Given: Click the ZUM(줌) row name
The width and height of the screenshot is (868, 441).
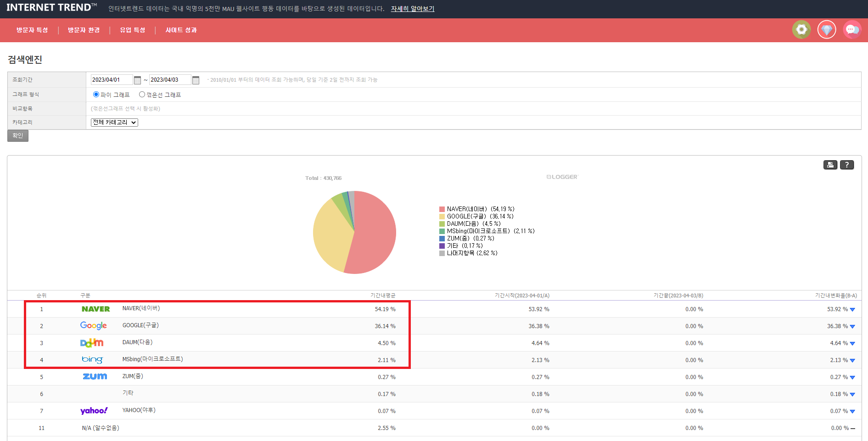Looking at the screenshot, I should click(133, 376).
